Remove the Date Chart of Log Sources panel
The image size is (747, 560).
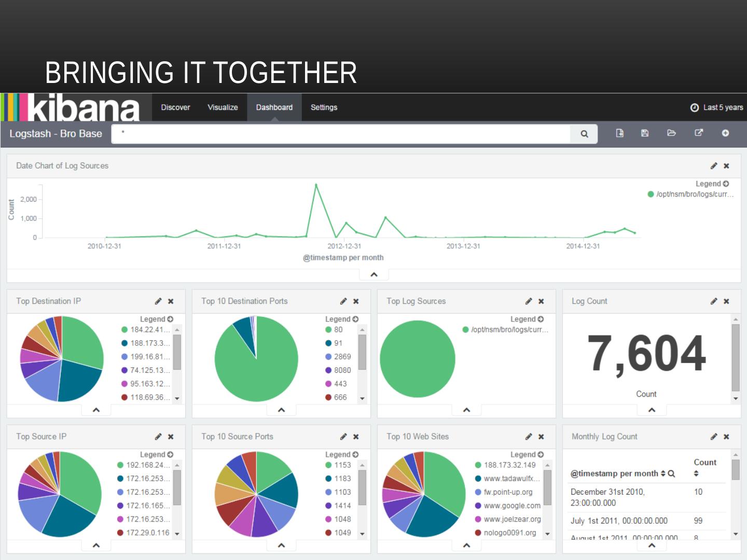click(726, 166)
